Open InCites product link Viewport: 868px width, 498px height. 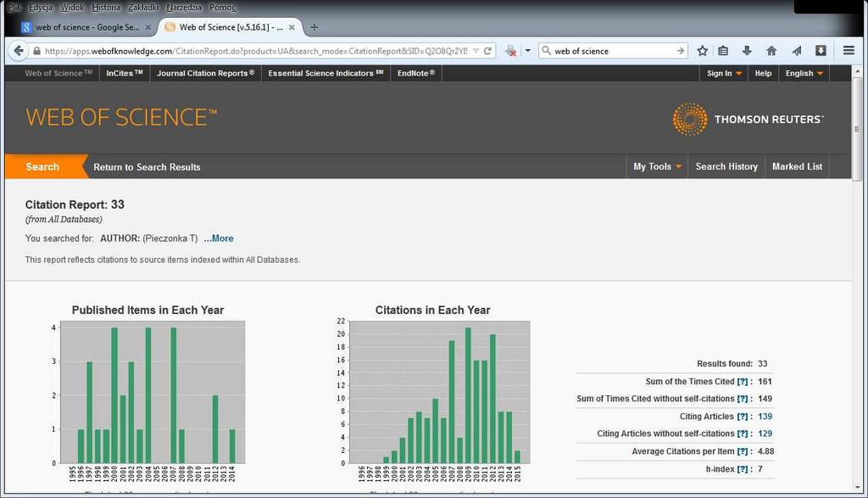click(x=125, y=73)
